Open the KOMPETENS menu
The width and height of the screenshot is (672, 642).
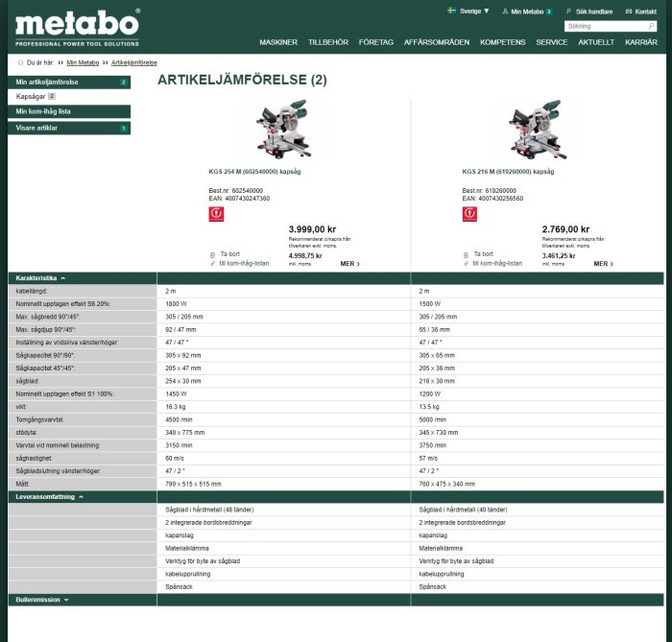pyautogui.click(x=502, y=42)
